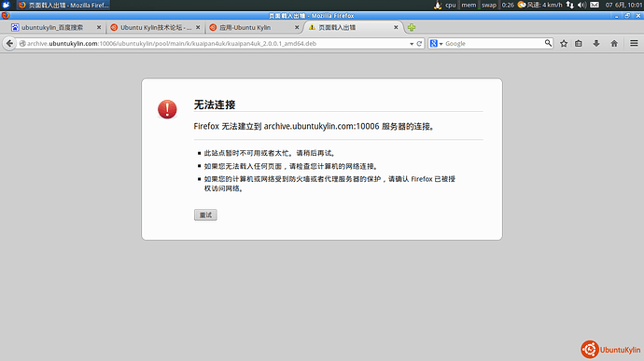Click the Firefox 无法建立到 archive.ubuntukylin.com:10006 message
Viewport: 644px width, 361px height.
click(315, 127)
